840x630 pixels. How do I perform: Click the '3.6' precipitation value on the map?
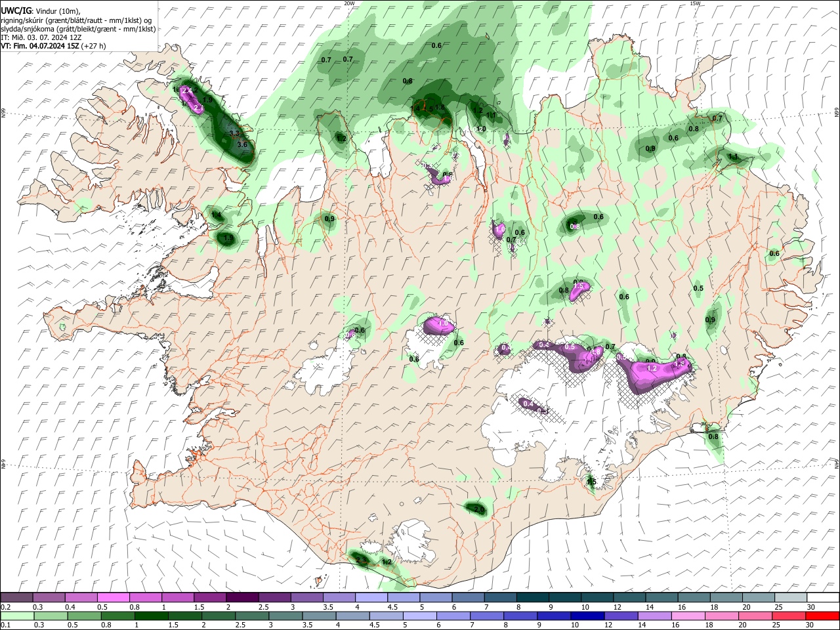(241, 144)
